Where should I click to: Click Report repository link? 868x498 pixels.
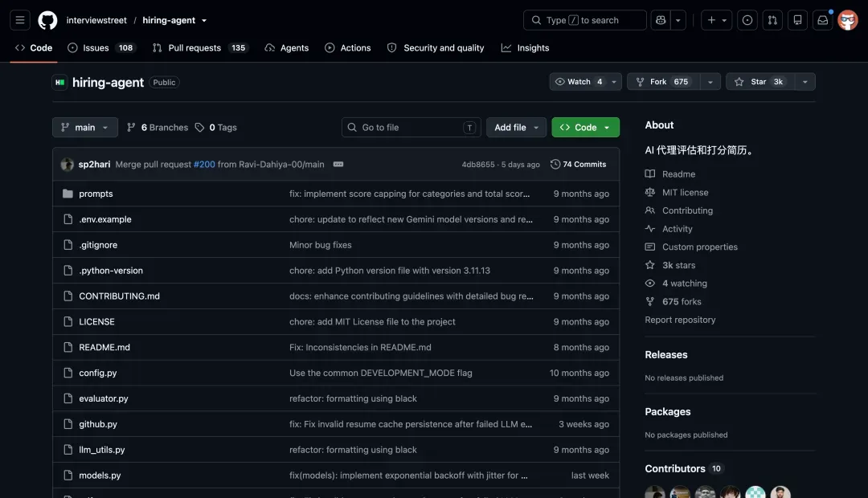pyautogui.click(x=680, y=320)
